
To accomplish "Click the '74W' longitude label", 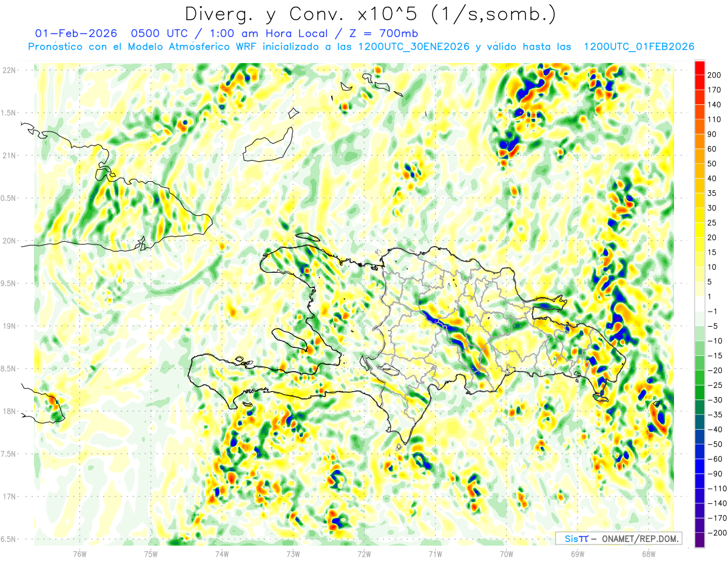I will click(x=221, y=555).
